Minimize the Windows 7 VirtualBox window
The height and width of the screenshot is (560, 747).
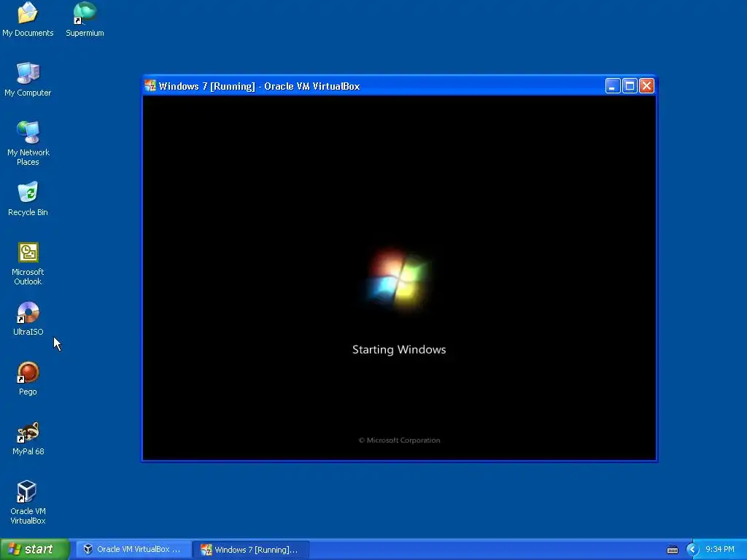(613, 86)
